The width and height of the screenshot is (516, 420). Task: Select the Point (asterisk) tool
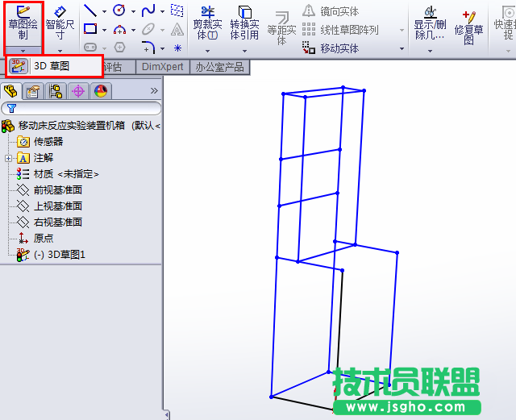point(177,48)
